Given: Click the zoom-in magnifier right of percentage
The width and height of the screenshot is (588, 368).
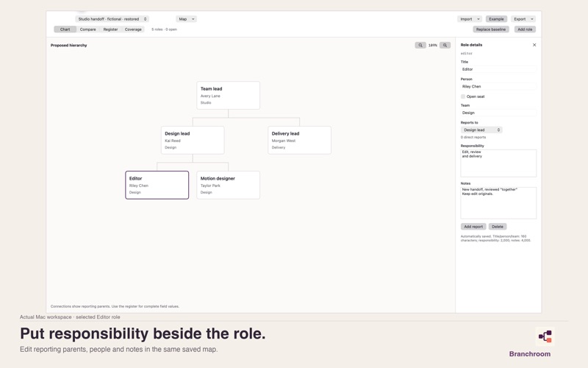Looking at the screenshot, I should coord(445,45).
